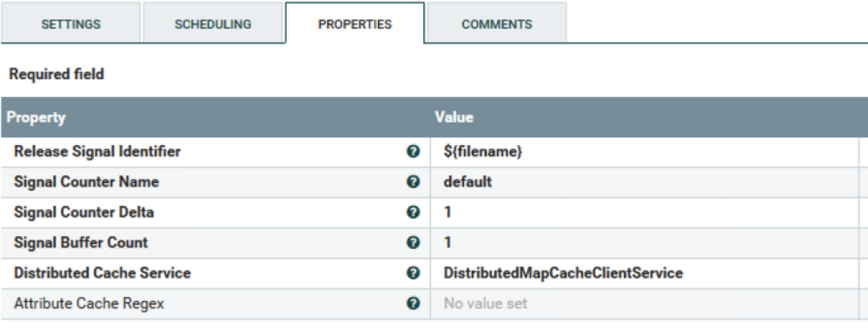
Task: Click help icon for Signal Buffer Count
Action: point(411,243)
